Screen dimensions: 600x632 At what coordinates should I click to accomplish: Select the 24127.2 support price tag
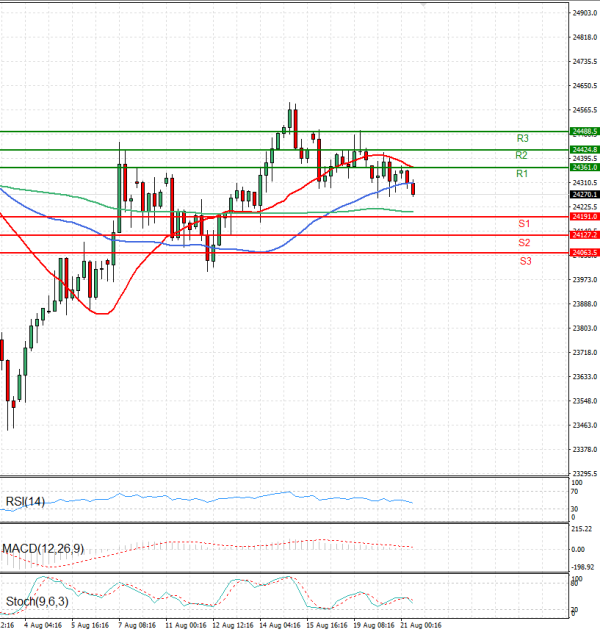[x=584, y=235]
